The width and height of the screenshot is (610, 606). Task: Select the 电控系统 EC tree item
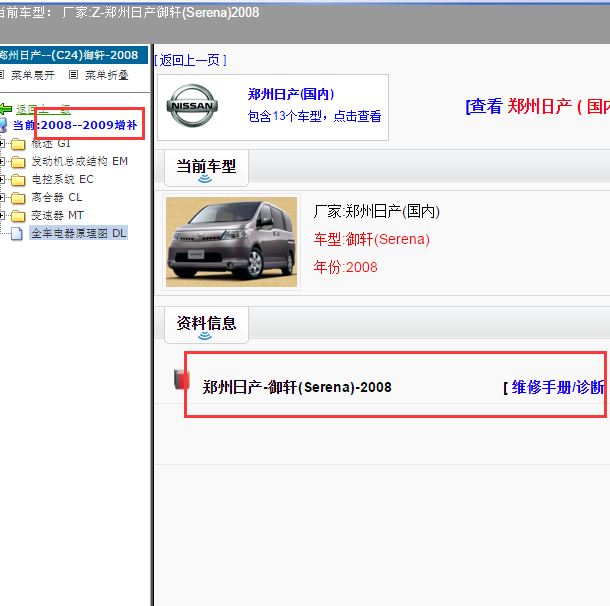[63, 179]
